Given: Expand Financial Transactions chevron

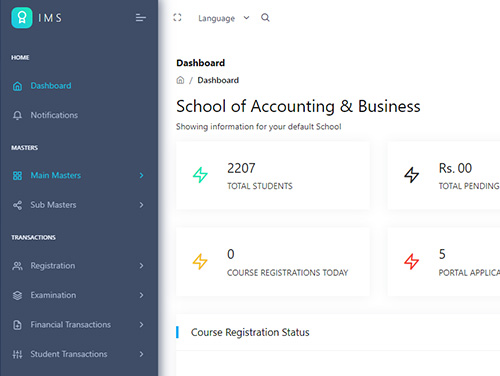Looking at the screenshot, I should (x=141, y=325).
